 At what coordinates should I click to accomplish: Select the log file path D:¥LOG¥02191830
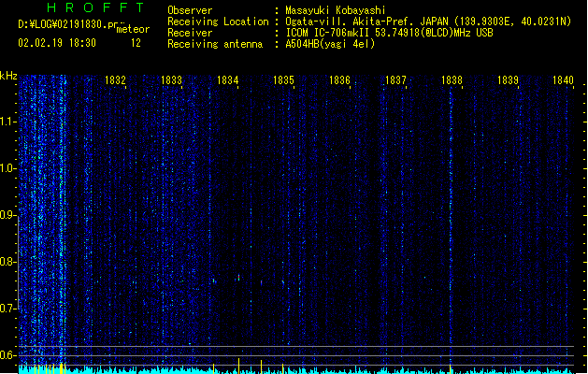coord(63,24)
